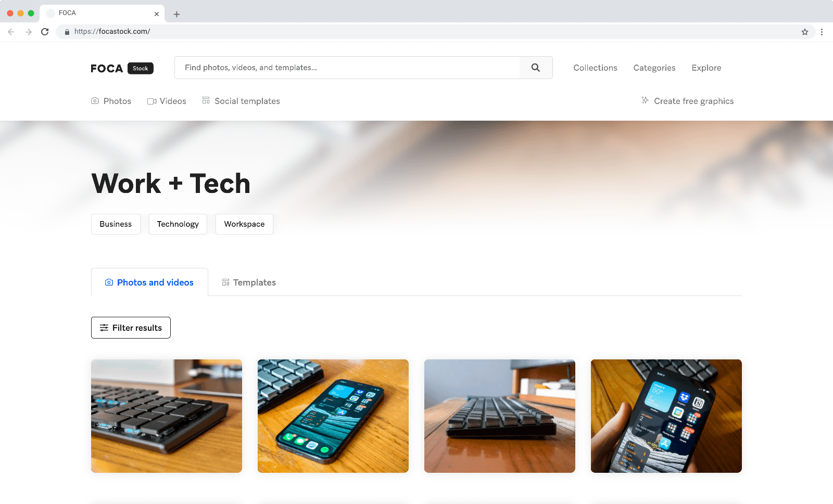The image size is (833, 504).
Task: Click the Create free graphics link
Action: 687,101
